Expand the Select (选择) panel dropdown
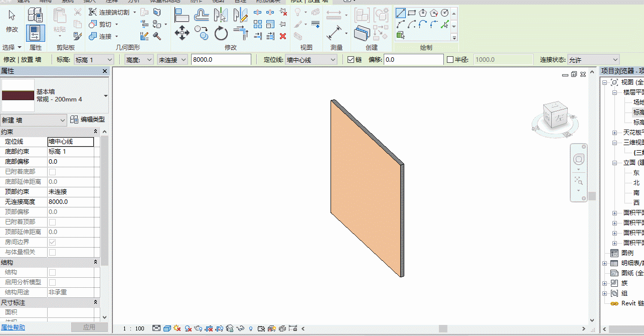The height and width of the screenshot is (336, 644). (12, 48)
